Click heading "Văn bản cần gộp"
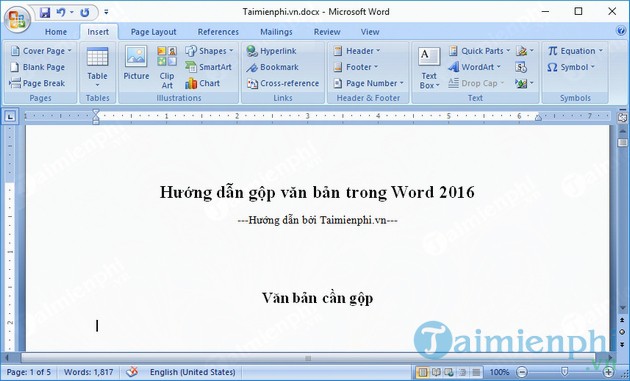The image size is (630, 381). tap(317, 298)
